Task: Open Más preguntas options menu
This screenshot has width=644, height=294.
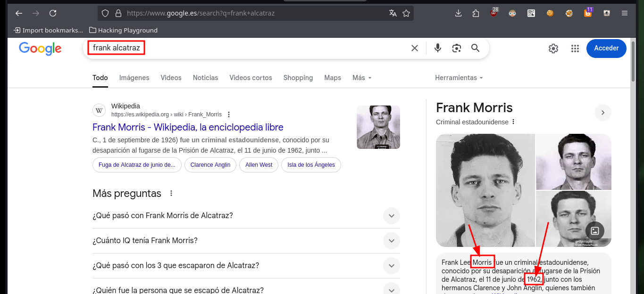Action: coord(171,194)
